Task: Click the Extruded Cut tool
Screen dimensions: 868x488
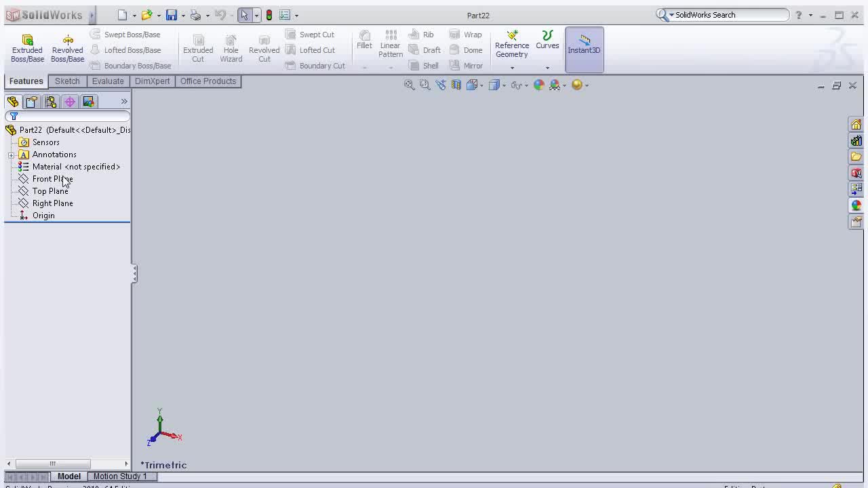Action: 198,48
